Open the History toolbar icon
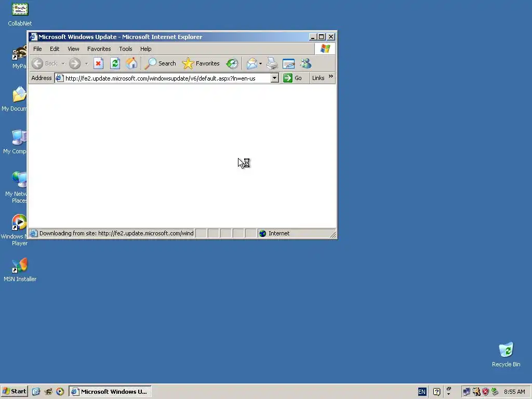Image resolution: width=532 pixels, height=399 pixels. (x=232, y=63)
